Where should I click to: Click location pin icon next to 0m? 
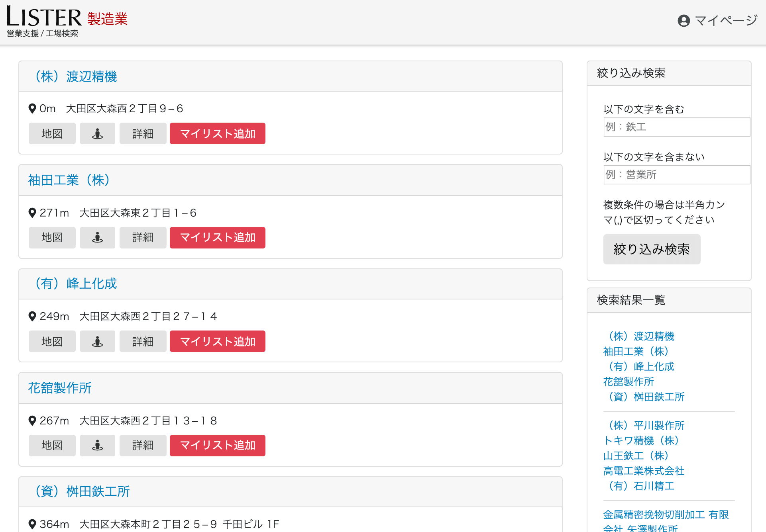click(33, 109)
